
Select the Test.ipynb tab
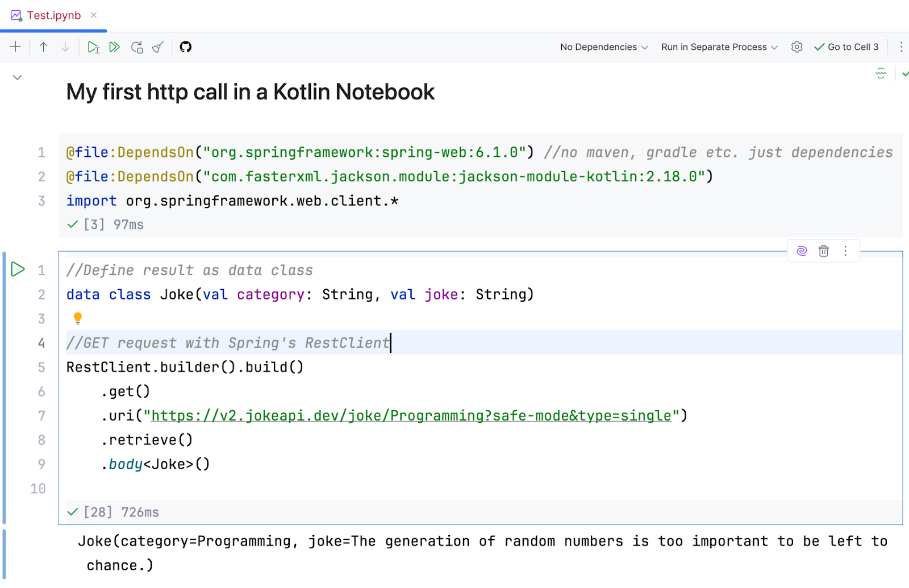tap(53, 15)
